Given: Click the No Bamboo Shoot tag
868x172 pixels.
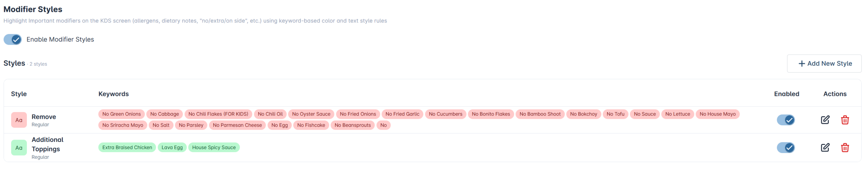Looking at the screenshot, I should (x=540, y=114).
